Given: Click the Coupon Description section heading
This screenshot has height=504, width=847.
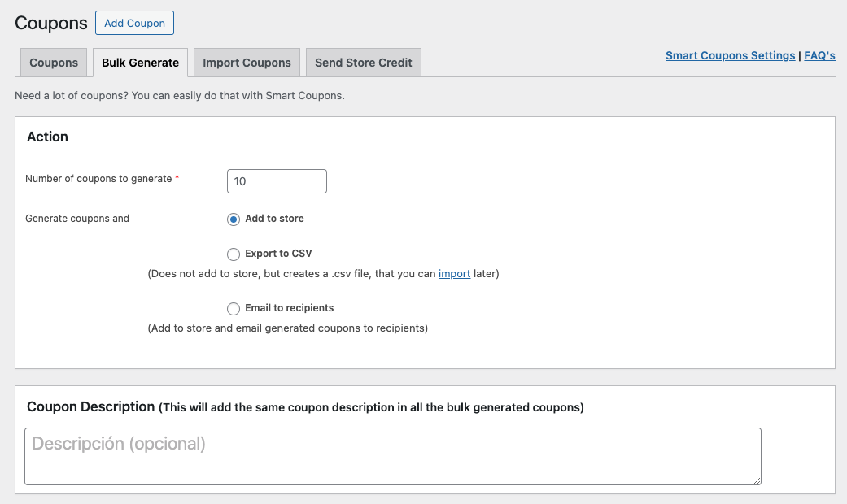Looking at the screenshot, I should click(90, 406).
